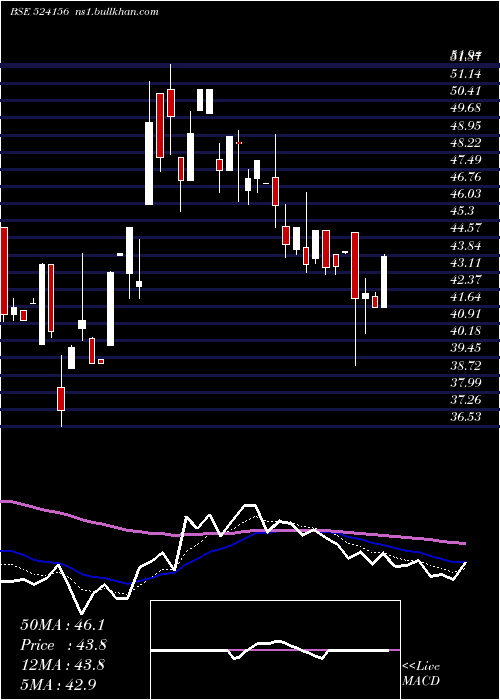Select the 43.11 price level label
The width and height of the screenshot is (500, 700).
click(x=465, y=262)
